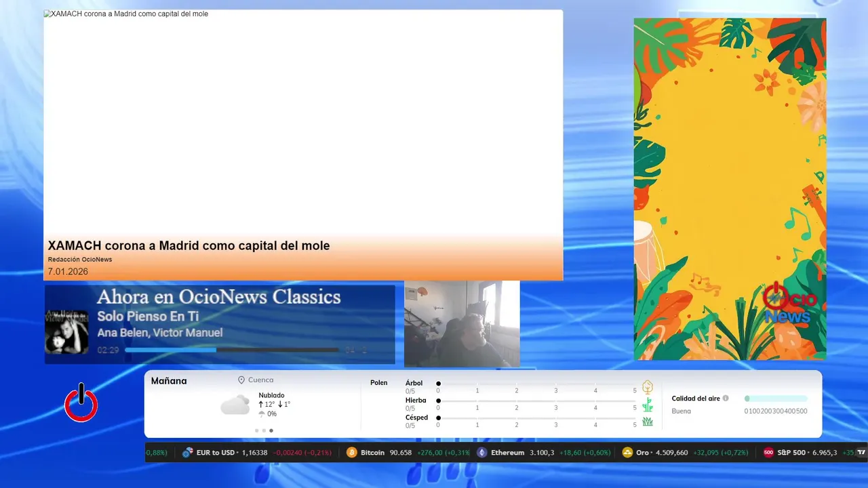Open the Ethereum ticker entry

(x=543, y=453)
